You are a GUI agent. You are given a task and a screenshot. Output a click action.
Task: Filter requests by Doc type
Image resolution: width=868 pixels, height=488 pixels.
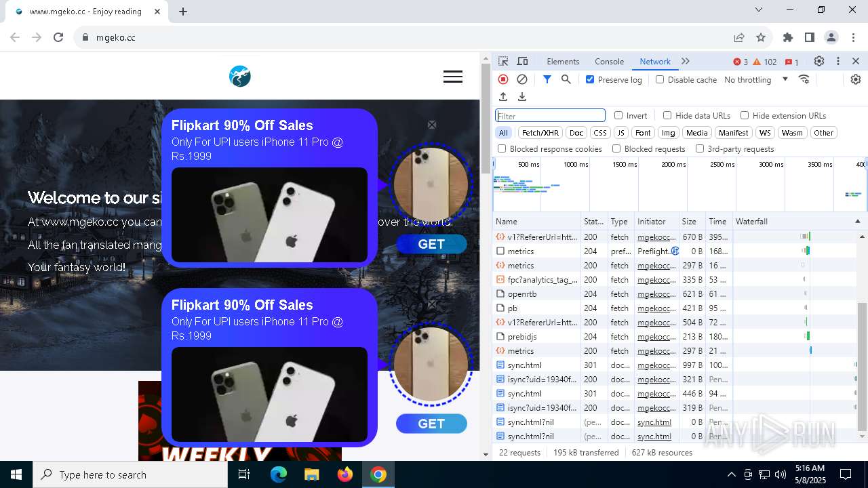tap(576, 133)
